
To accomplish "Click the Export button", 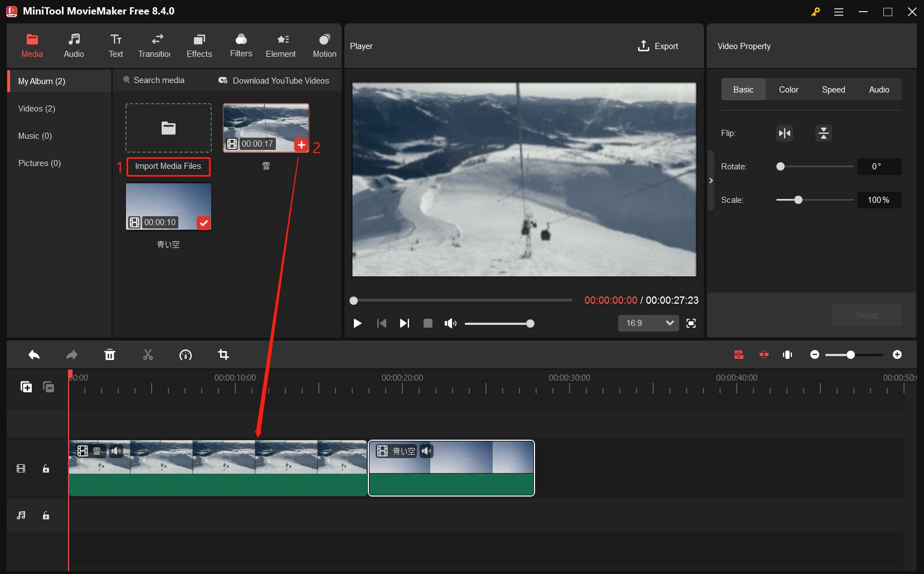I will click(658, 46).
